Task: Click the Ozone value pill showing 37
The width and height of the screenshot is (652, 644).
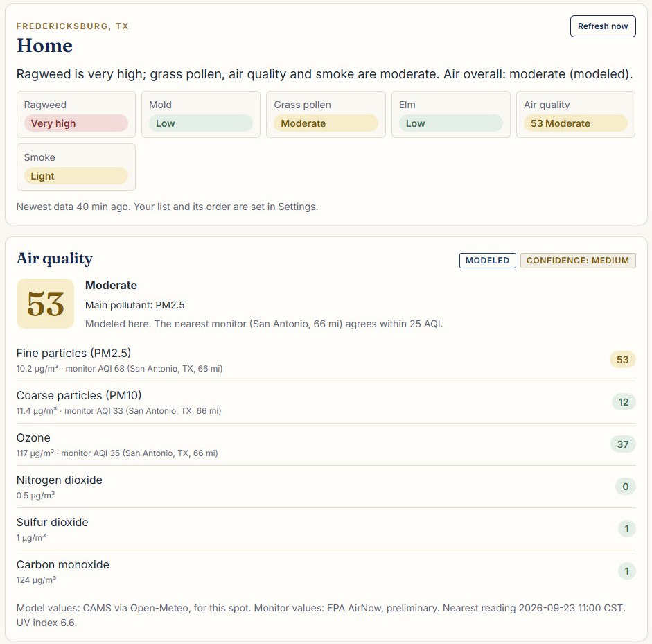Action: tap(622, 444)
